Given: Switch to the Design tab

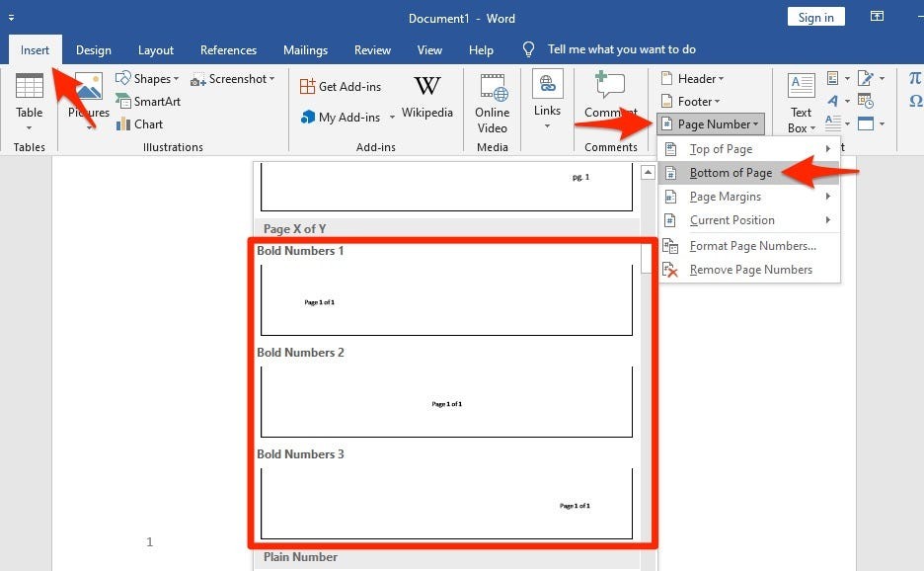Looking at the screenshot, I should 94,50.
